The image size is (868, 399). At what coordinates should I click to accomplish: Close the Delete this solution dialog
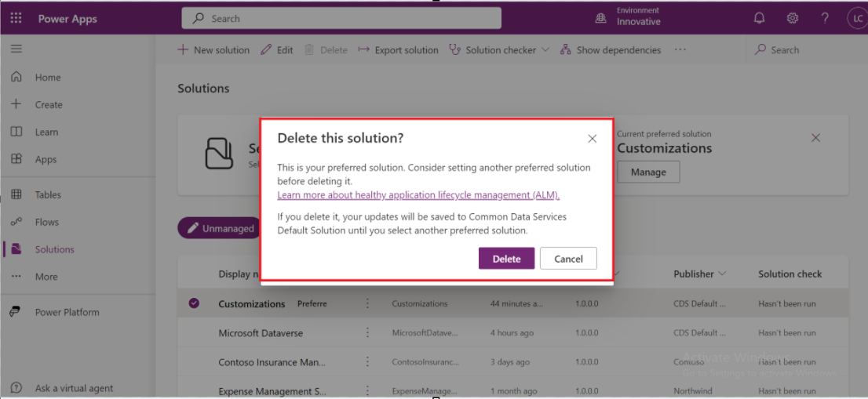[x=593, y=139]
